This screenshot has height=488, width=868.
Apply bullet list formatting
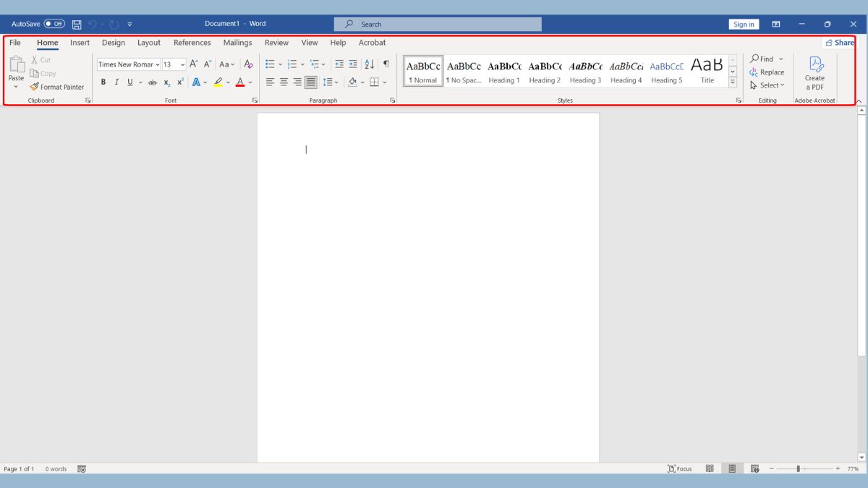pyautogui.click(x=270, y=64)
